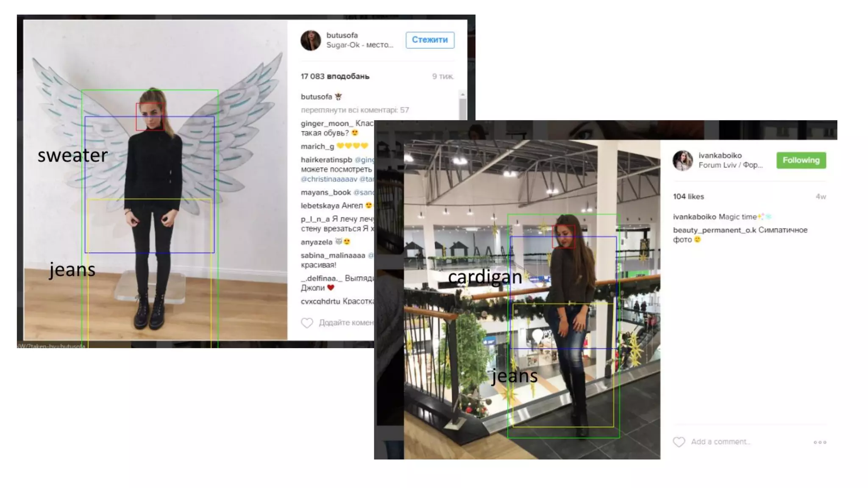The width and height of the screenshot is (868, 488).
Task: Open the Sugar-Ok location link
Action: coord(359,45)
